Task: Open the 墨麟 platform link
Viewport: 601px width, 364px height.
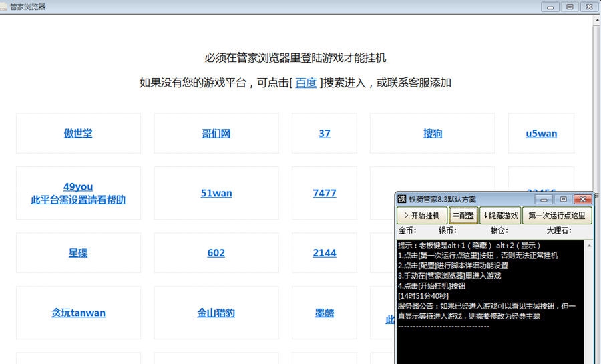Action: tap(325, 313)
